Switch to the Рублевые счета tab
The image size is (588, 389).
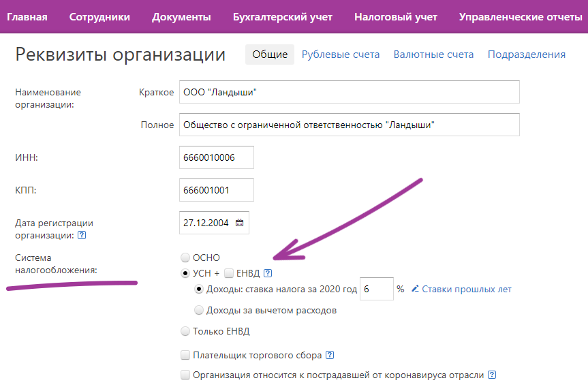341,55
